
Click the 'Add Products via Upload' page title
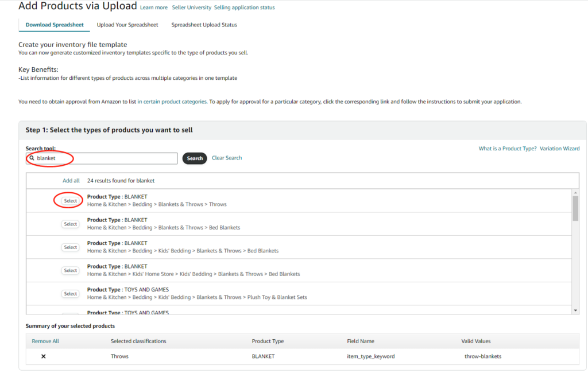pyautogui.click(x=78, y=6)
